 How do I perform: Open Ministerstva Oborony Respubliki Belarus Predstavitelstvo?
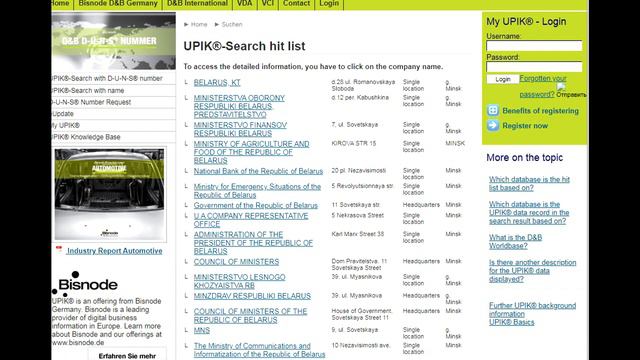[x=239, y=106]
